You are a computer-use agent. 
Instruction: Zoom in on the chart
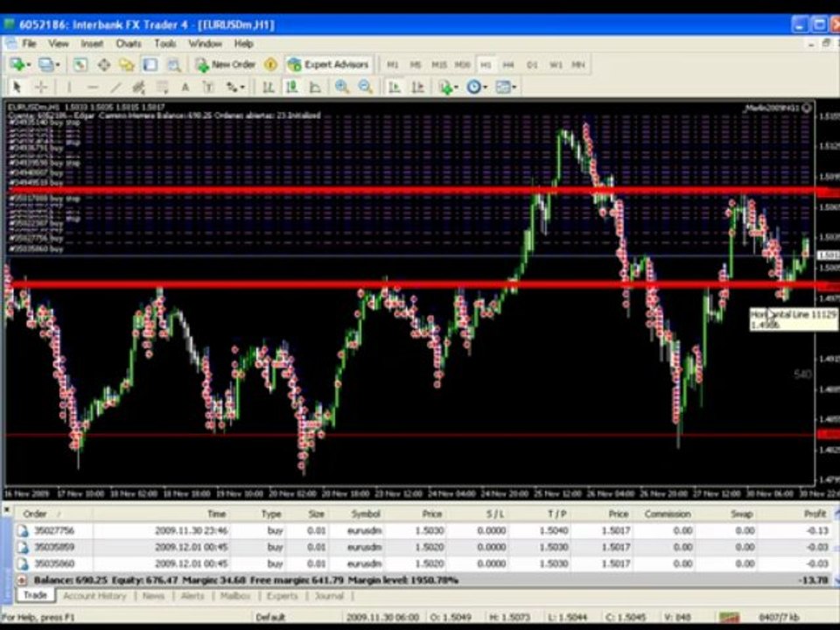tap(342, 87)
